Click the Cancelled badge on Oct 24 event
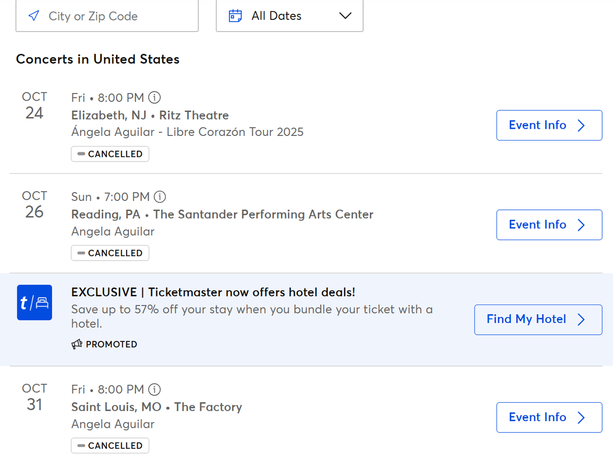This screenshot has height=464, width=613. [110, 154]
